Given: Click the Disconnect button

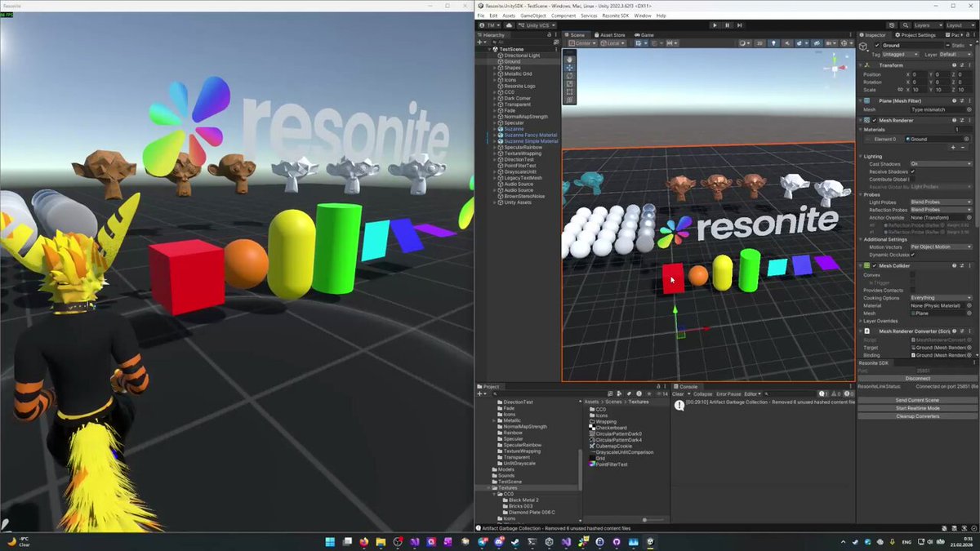Looking at the screenshot, I should click(917, 379).
